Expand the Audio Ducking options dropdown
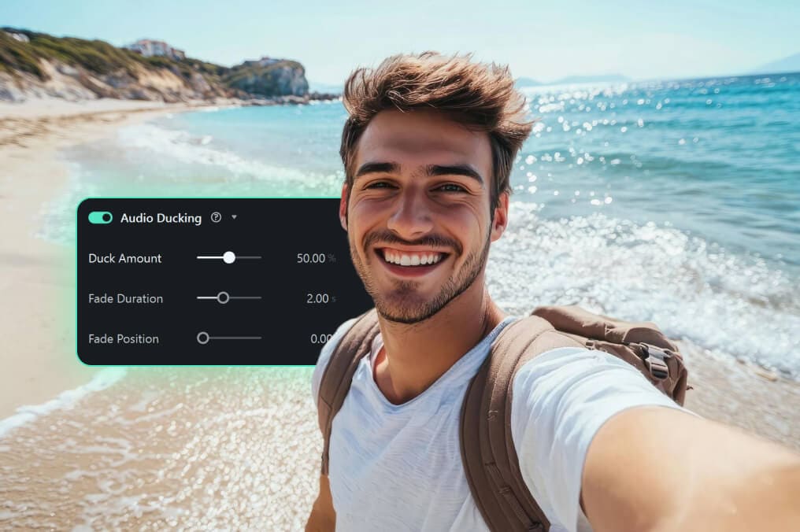This screenshot has height=532, width=800. [234, 218]
